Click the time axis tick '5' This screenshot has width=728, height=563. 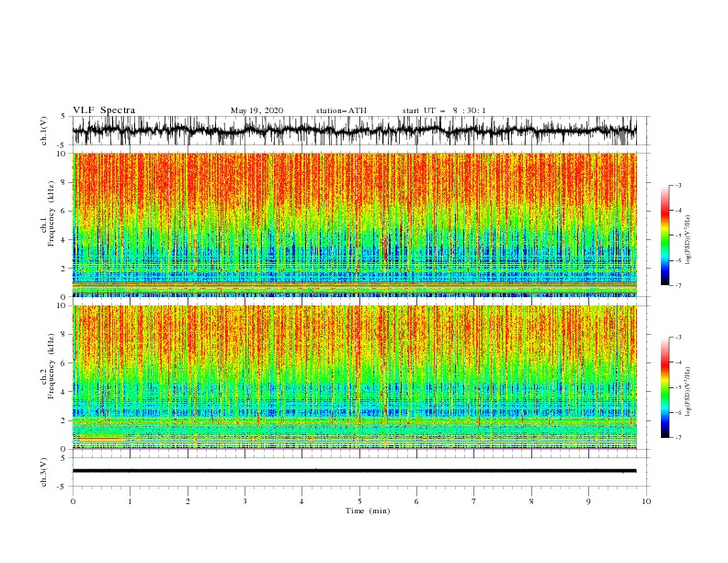pyautogui.click(x=359, y=501)
